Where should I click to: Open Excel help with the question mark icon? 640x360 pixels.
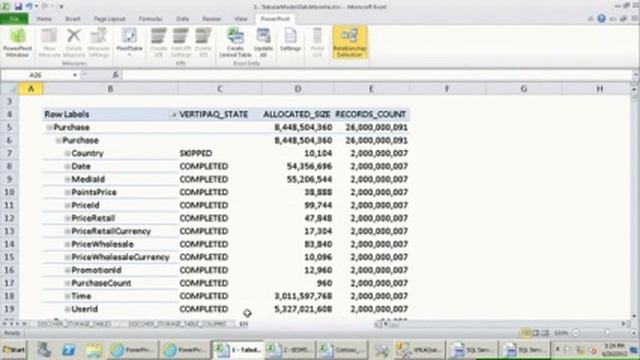tap(601, 18)
